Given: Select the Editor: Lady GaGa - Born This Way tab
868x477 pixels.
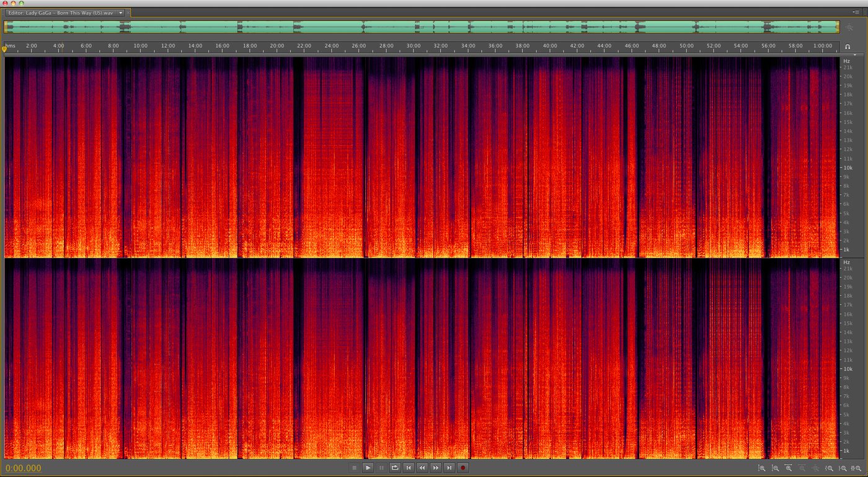Looking at the screenshot, I should 61,12.
